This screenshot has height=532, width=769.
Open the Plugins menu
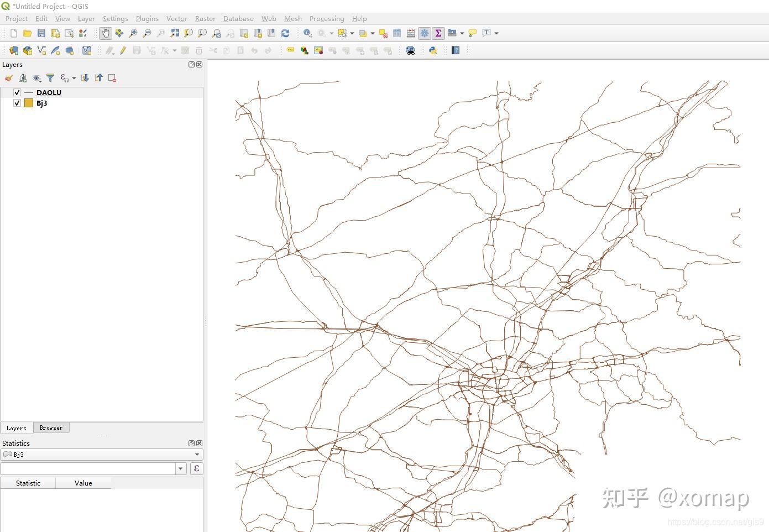click(x=147, y=18)
